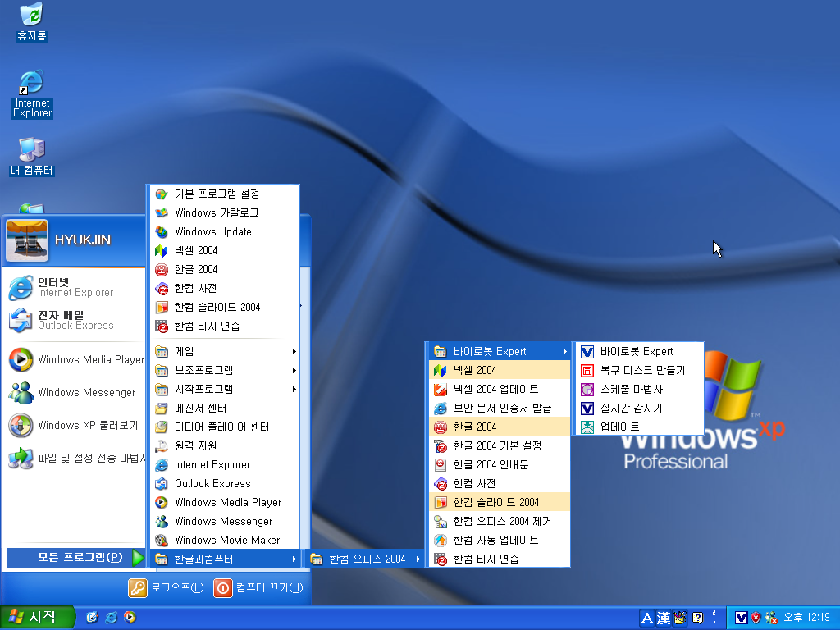
Task: Click Windows Media Player quick launch icon
Action: click(x=130, y=617)
